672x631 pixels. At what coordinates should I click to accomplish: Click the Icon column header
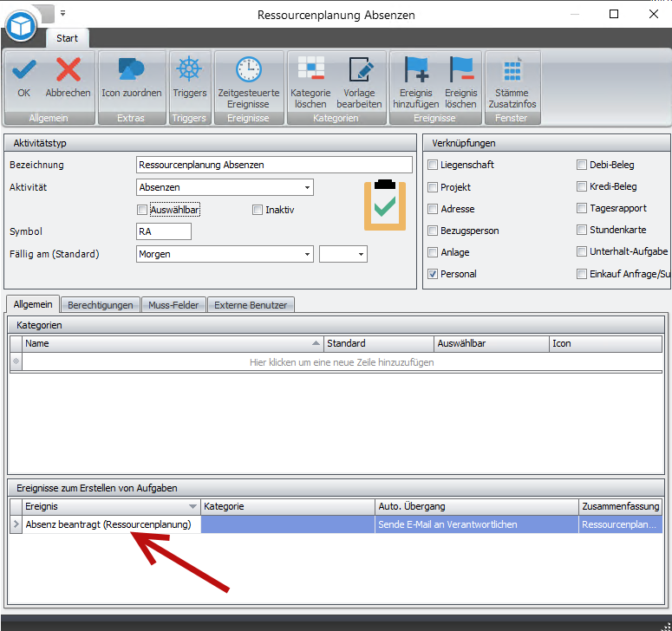605,343
